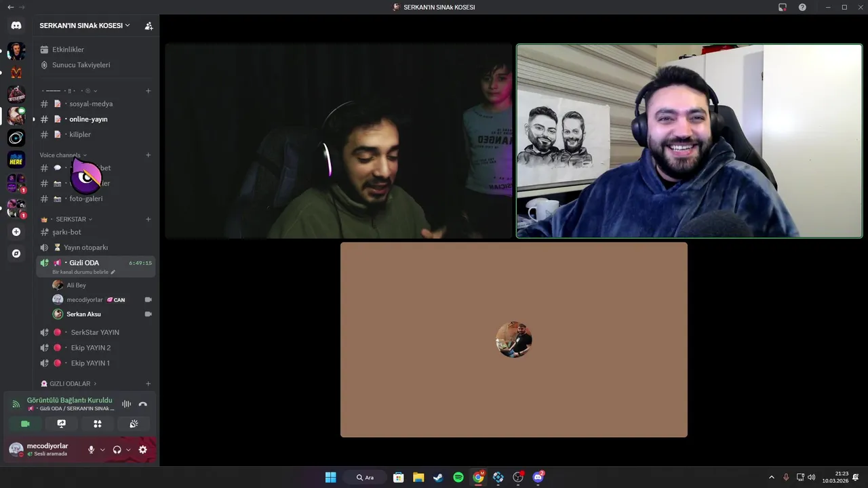Open connection info via green signal icon
Viewport: 868px width, 488px height.
pos(16,404)
